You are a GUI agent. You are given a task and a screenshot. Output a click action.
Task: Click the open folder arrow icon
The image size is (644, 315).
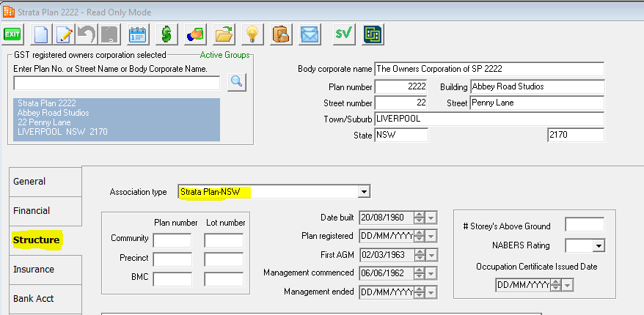[x=224, y=35]
